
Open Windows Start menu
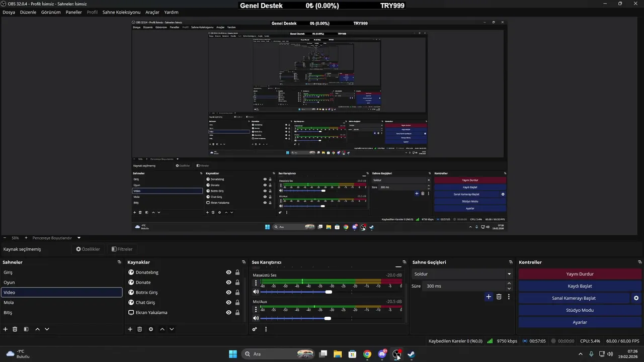pos(233,354)
